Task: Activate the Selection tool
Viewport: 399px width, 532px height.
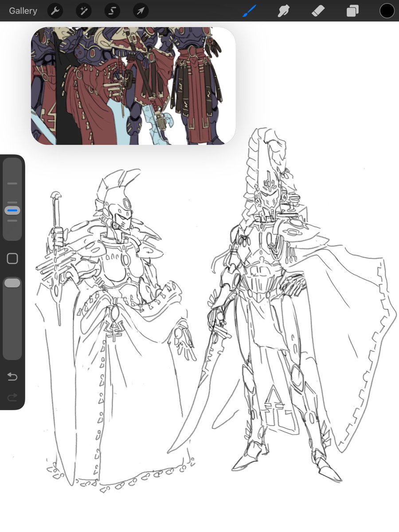Action: [112, 11]
